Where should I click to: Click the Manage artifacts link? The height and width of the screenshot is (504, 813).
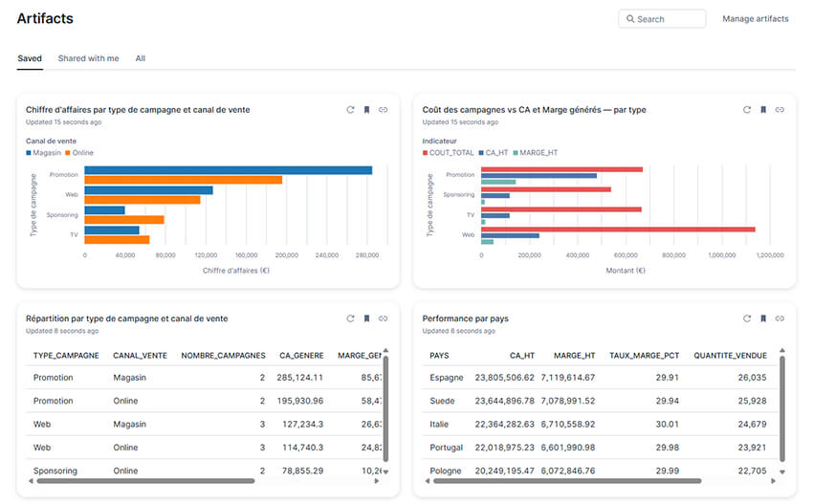[756, 19]
